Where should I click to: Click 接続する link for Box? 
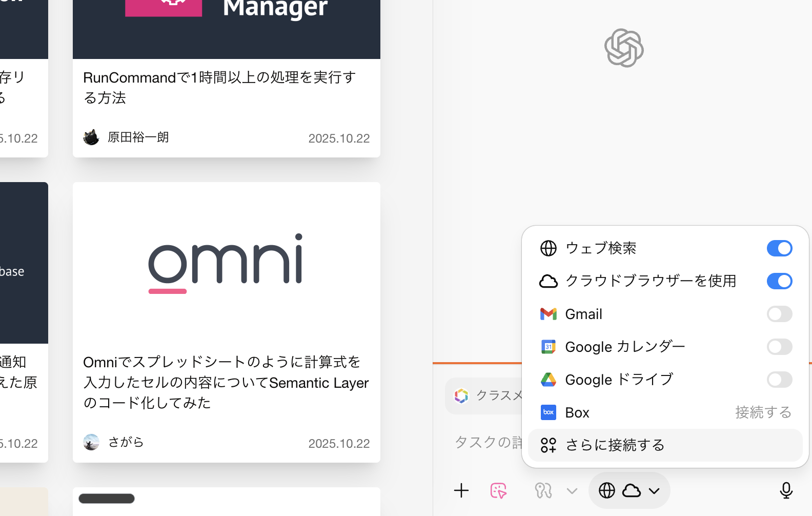(763, 412)
